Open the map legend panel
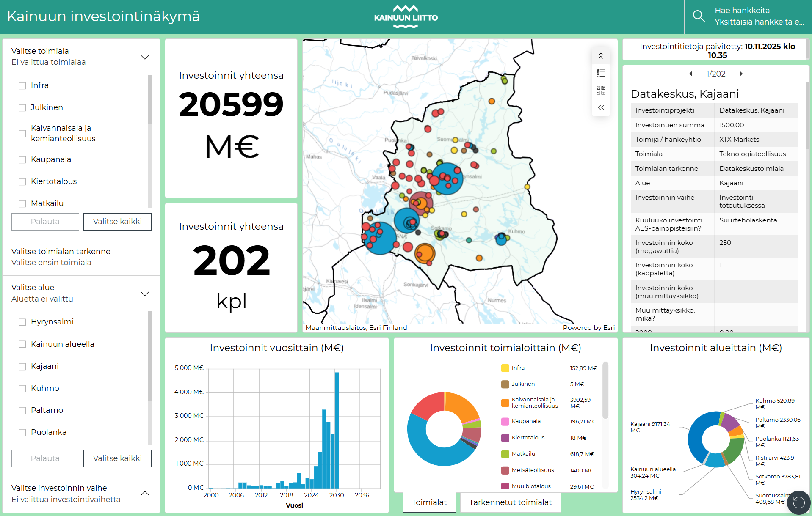Viewport: 812px width, 516px height. 601,73
